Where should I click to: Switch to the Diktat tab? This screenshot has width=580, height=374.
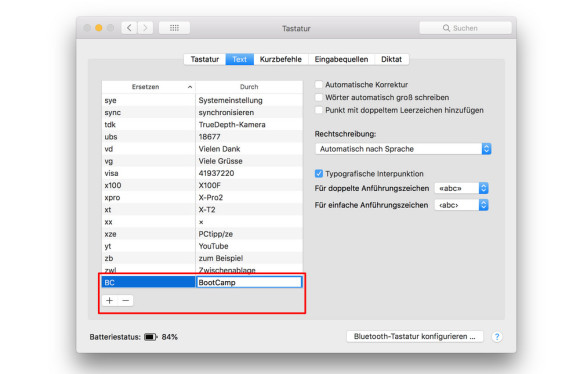(x=391, y=59)
